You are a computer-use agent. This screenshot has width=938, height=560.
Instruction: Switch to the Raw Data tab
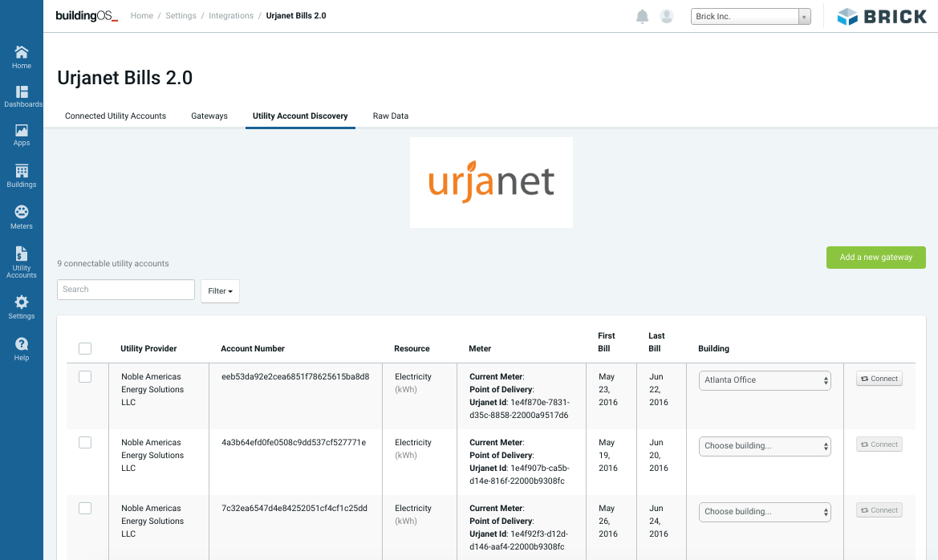pos(391,116)
